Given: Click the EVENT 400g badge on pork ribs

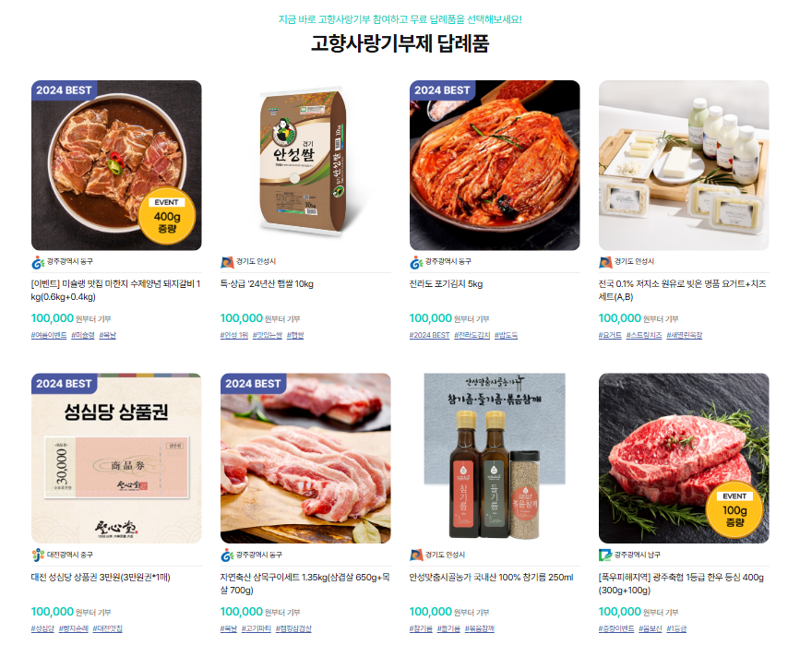Looking at the screenshot, I should [x=167, y=218].
